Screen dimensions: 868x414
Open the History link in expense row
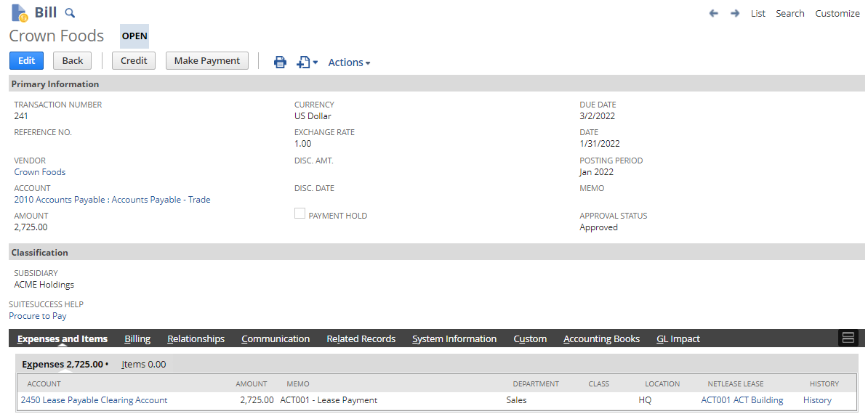coord(817,400)
